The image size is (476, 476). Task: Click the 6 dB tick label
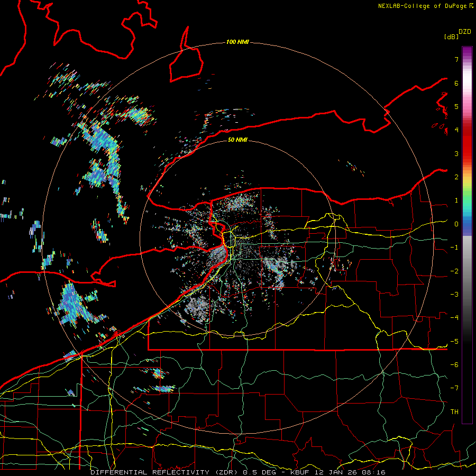456,83
